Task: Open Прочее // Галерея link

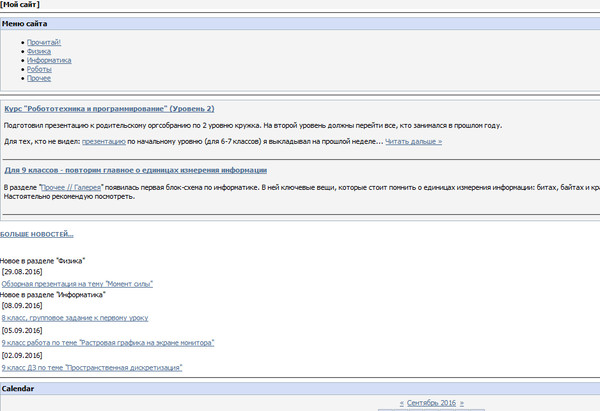Action: (71, 188)
